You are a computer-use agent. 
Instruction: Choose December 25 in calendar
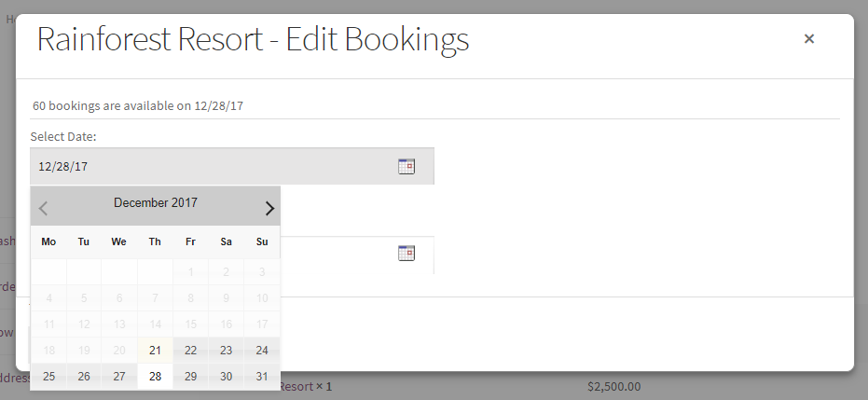48,377
